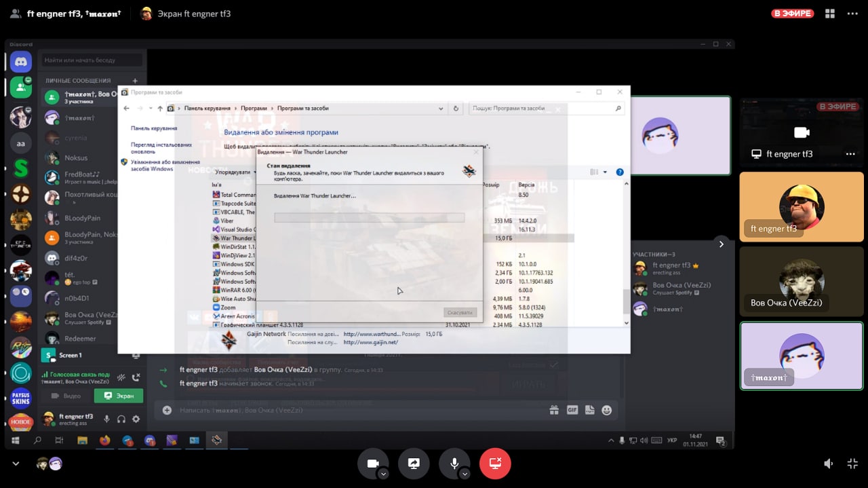Toggle the green Экран share button
The height and width of the screenshot is (488, 868).
click(118, 396)
